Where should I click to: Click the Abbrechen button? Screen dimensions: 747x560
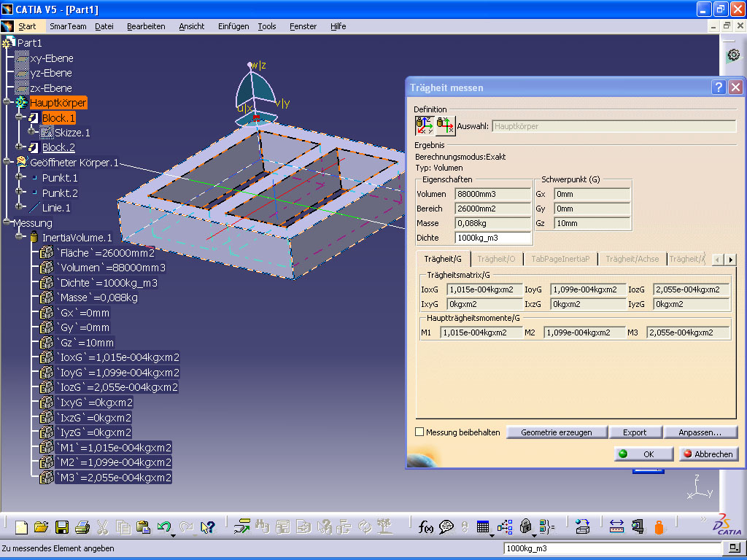coord(708,454)
